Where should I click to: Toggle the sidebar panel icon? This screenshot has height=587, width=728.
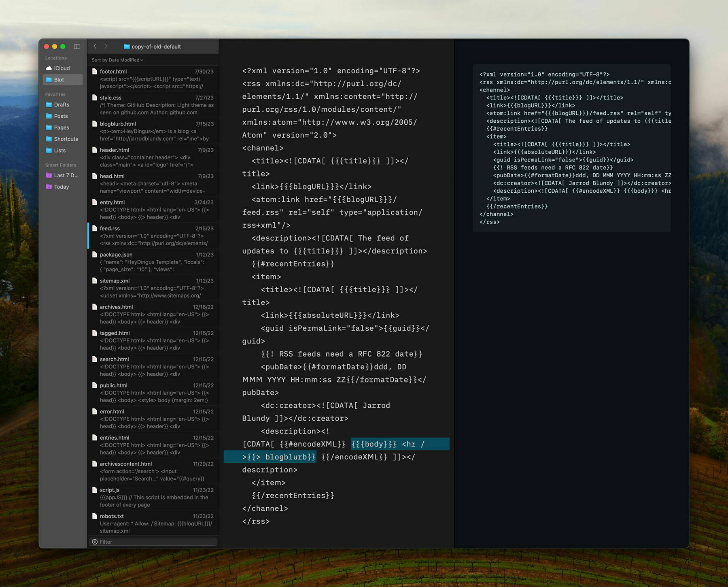point(77,47)
